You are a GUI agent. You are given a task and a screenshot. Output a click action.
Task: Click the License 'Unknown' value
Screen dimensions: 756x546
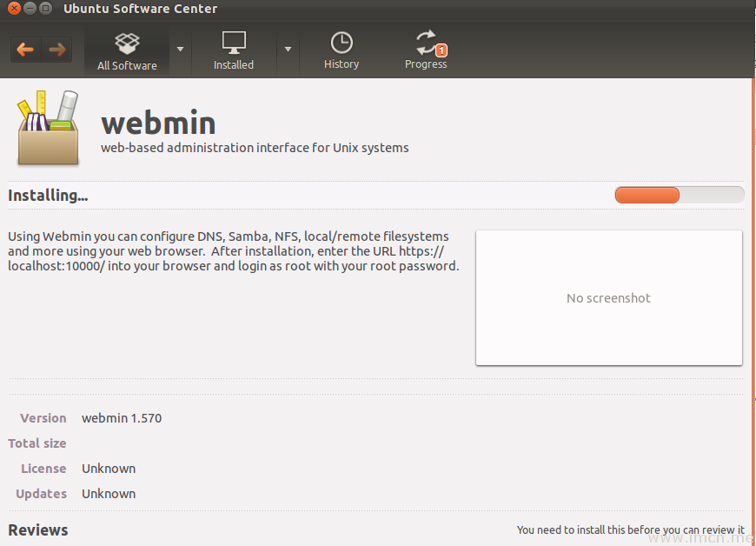tap(109, 469)
